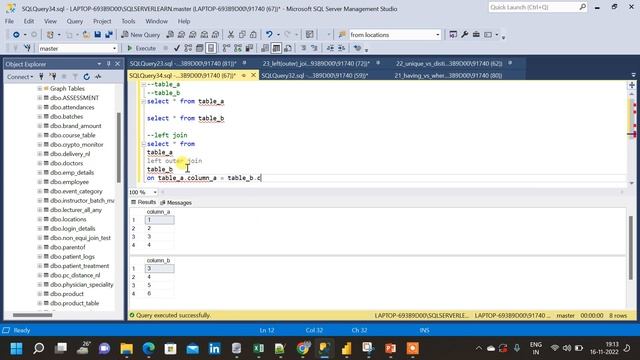Image resolution: width=640 pixels, height=360 pixels.
Task: Toggle Results to File icon
Action: [x=288, y=48]
